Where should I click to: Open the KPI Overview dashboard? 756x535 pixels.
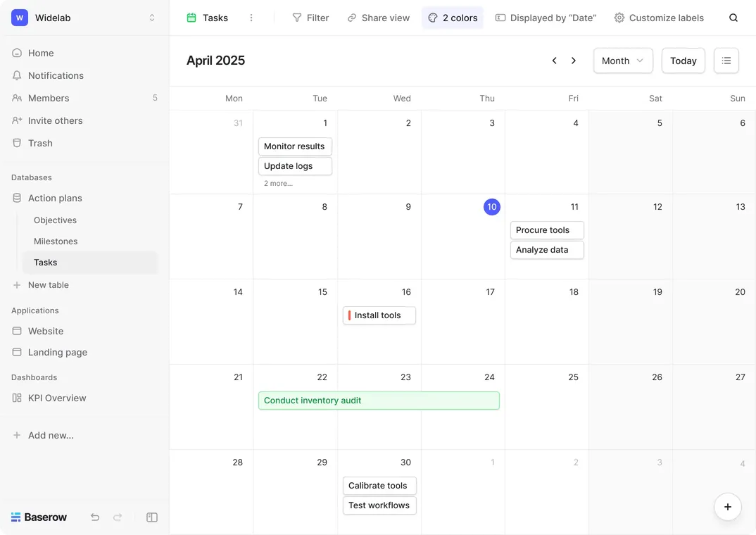(57, 398)
